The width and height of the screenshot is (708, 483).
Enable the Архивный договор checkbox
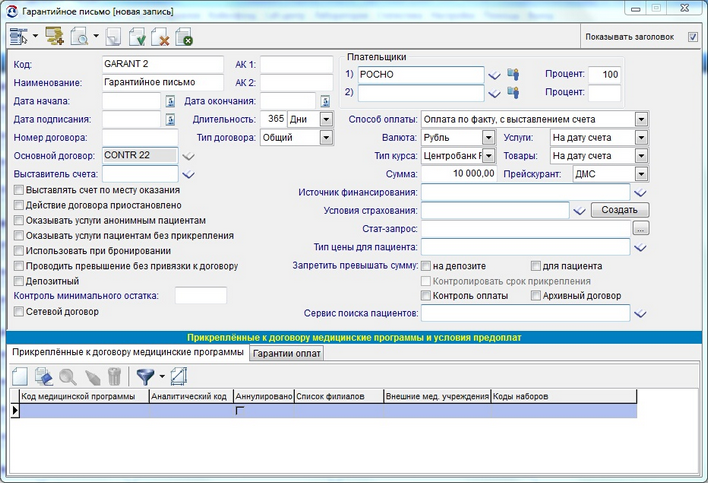(x=536, y=296)
